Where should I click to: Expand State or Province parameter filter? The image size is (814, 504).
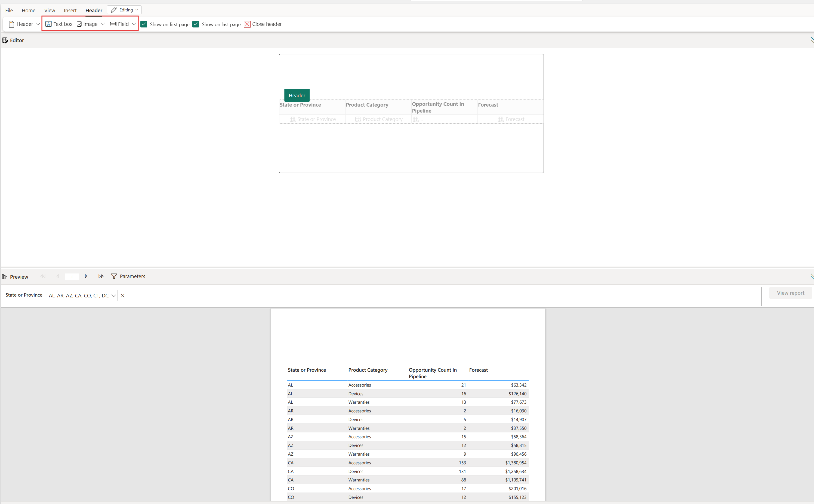pos(114,295)
